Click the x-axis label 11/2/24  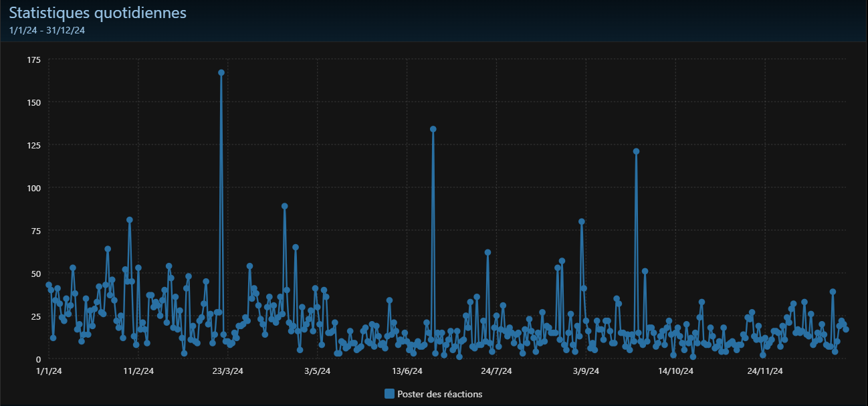point(138,371)
